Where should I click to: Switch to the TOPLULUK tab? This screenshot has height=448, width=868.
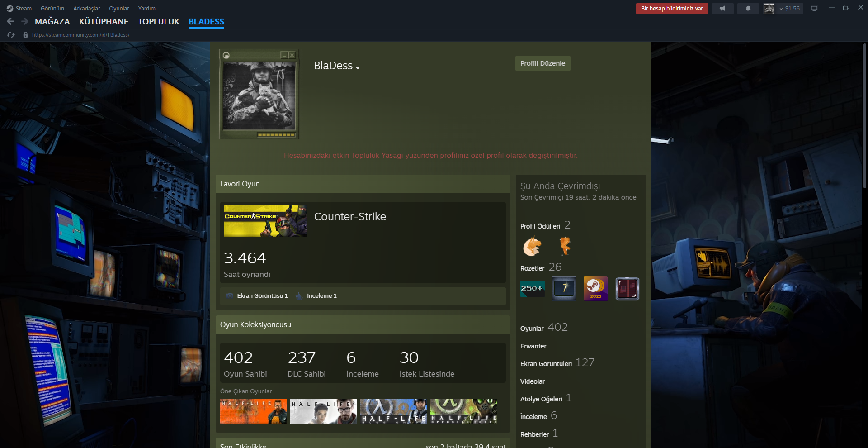point(159,22)
